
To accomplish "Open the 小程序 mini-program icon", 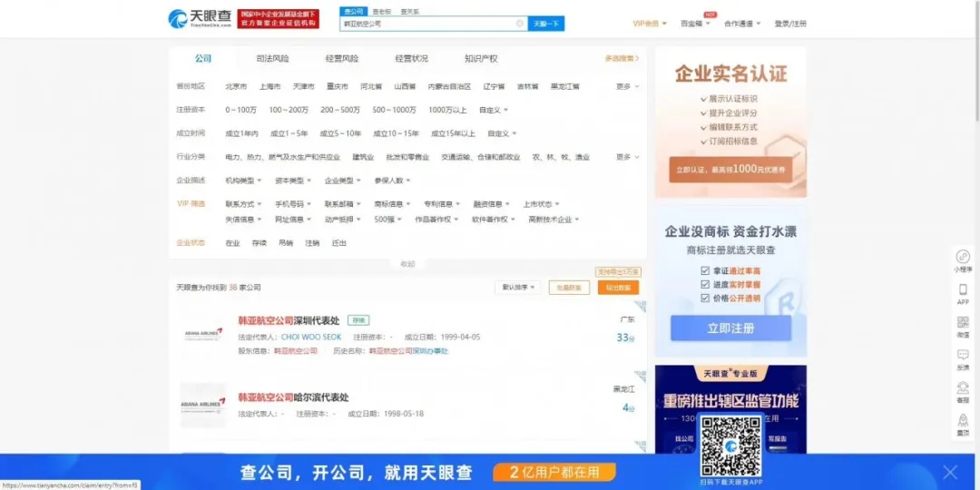I will pos(963,260).
